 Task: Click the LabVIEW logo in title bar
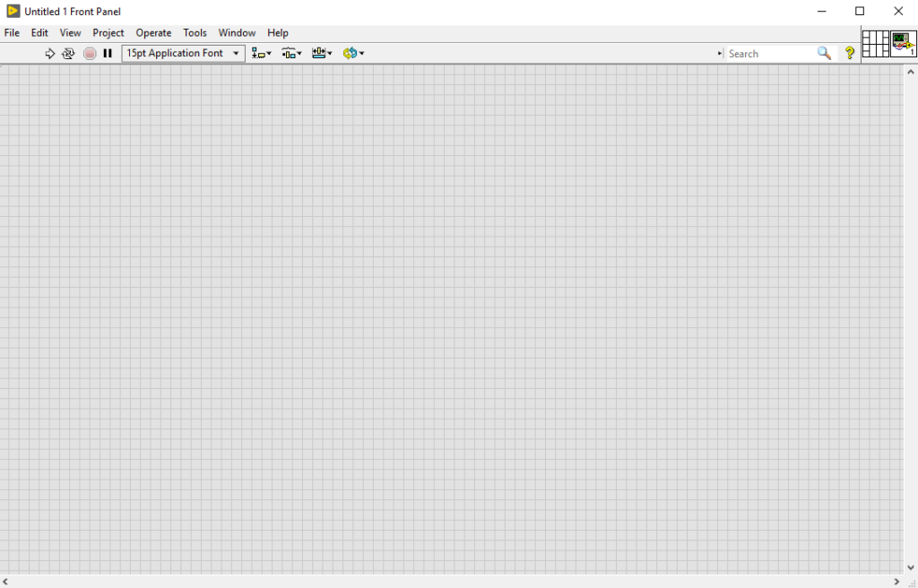pyautogui.click(x=13, y=11)
